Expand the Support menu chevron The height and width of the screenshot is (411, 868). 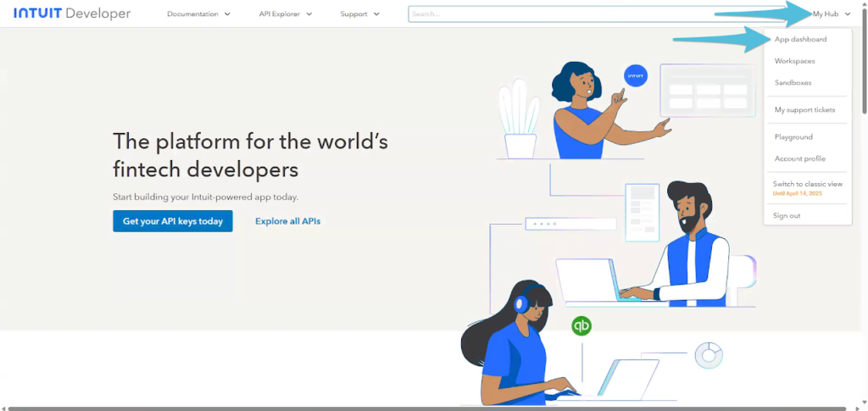click(x=377, y=14)
